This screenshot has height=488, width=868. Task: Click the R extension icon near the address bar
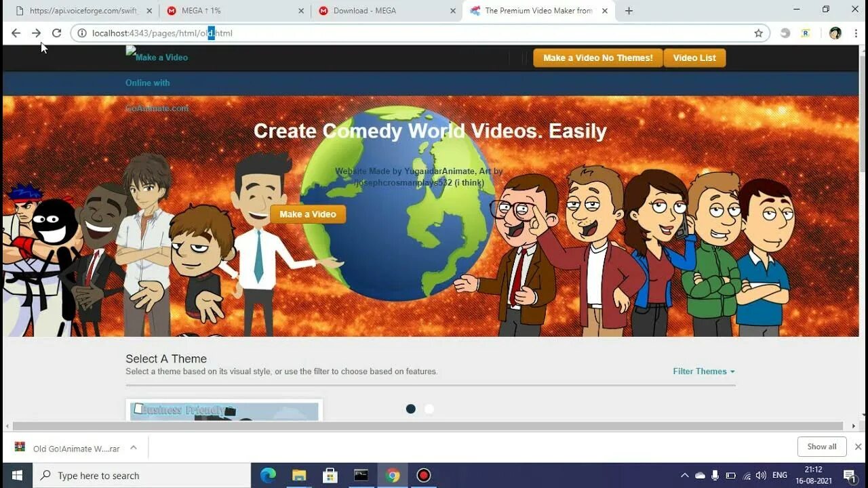(x=805, y=33)
